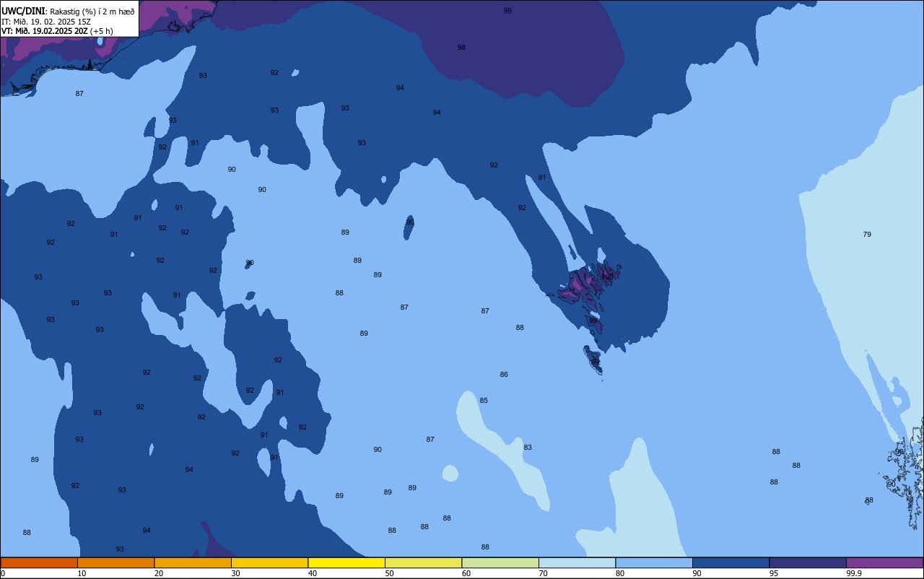Viewport: 924px width, 579px height.
Task: Click the legend tick label 99.9
Action: click(x=854, y=573)
